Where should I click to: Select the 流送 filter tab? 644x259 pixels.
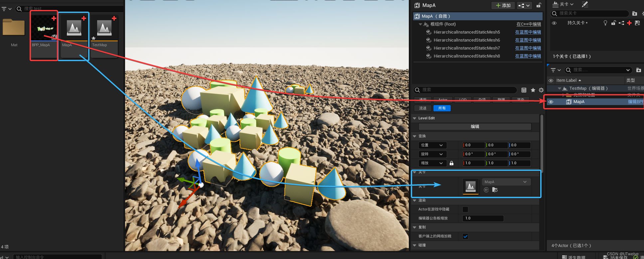tap(423, 108)
